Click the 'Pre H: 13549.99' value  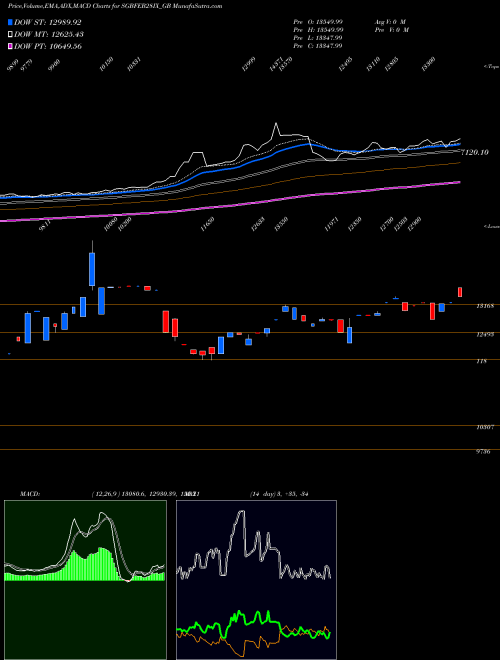pyautogui.click(x=318, y=30)
